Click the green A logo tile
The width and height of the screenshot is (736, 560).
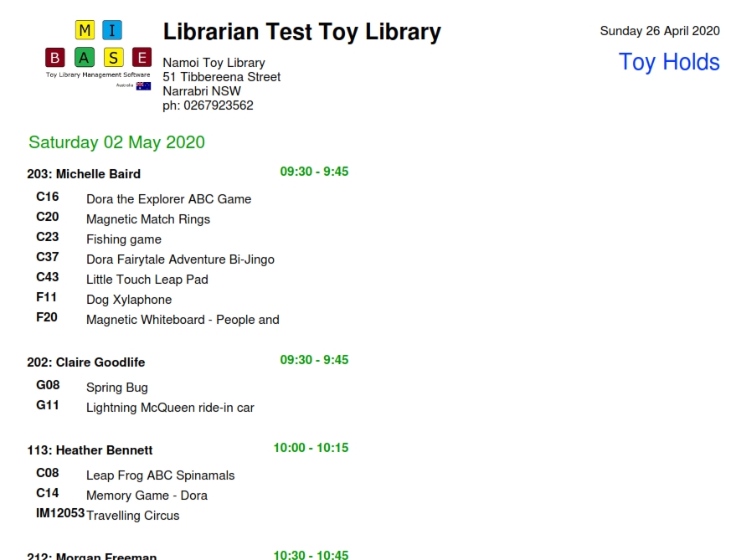(85, 58)
